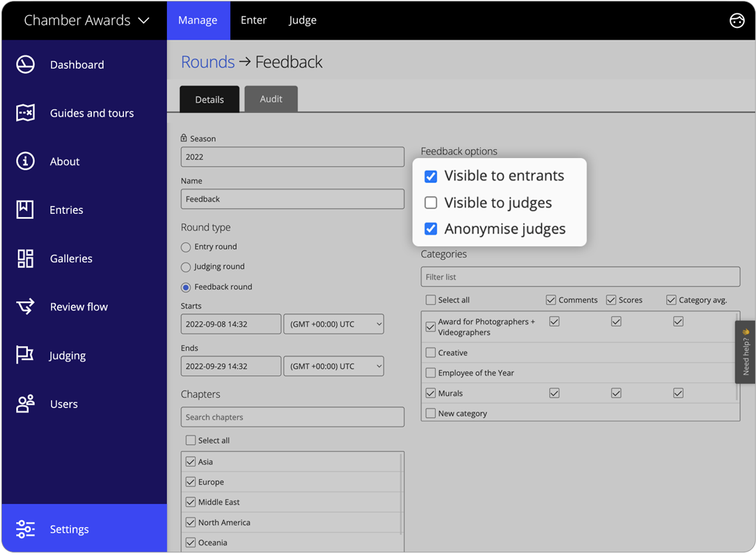Check the Employee of the Year category

[x=431, y=373]
